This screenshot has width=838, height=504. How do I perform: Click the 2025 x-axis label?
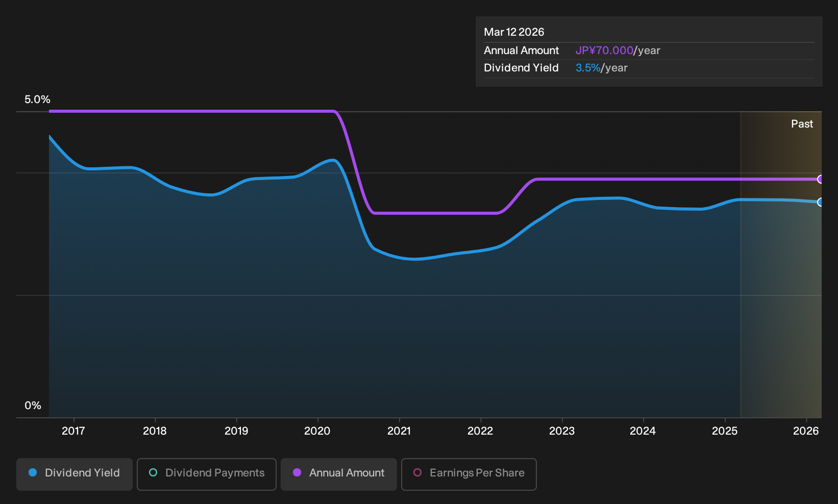pos(725,431)
